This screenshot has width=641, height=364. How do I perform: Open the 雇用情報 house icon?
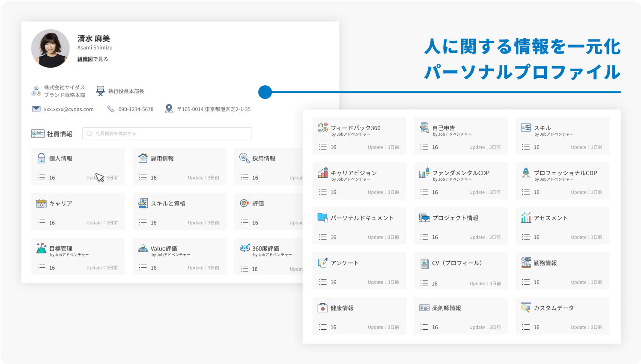(143, 158)
